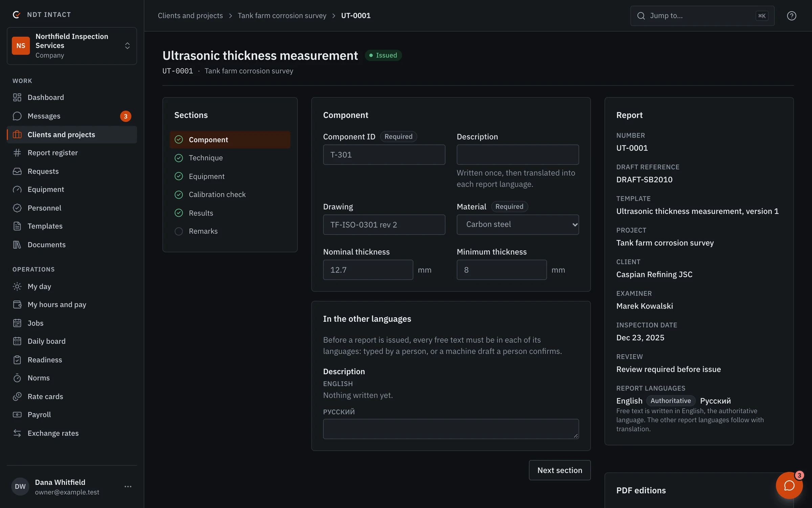The image size is (812, 508).
Task: Click the Report register hash icon
Action: (x=17, y=153)
